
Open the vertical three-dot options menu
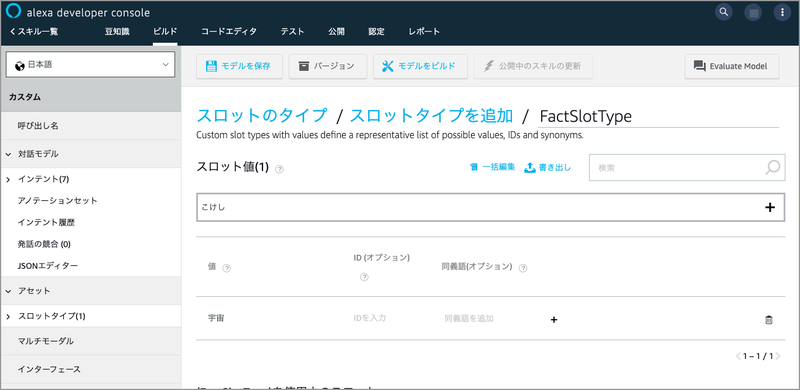(x=782, y=12)
